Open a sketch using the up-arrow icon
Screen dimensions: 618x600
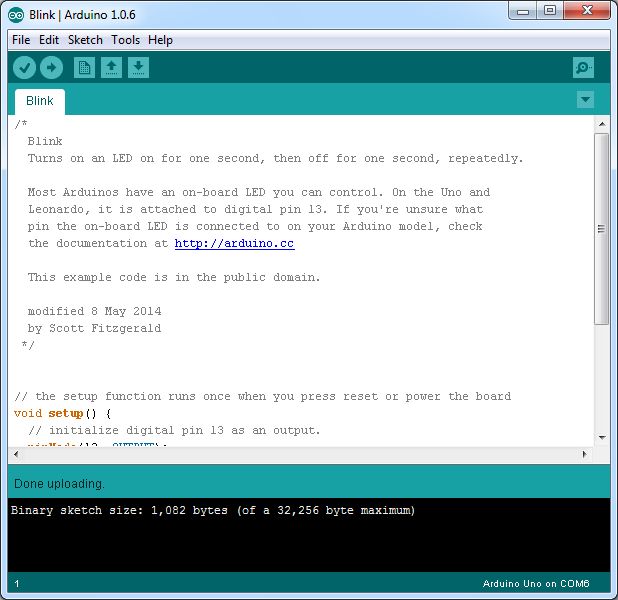pos(112,68)
